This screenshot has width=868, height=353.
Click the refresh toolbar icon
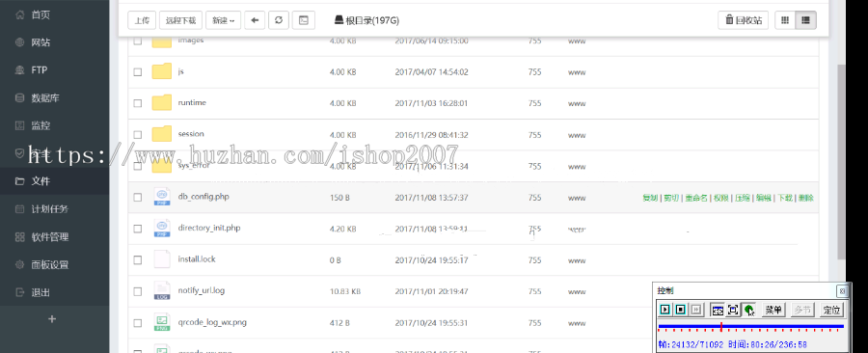[279, 20]
